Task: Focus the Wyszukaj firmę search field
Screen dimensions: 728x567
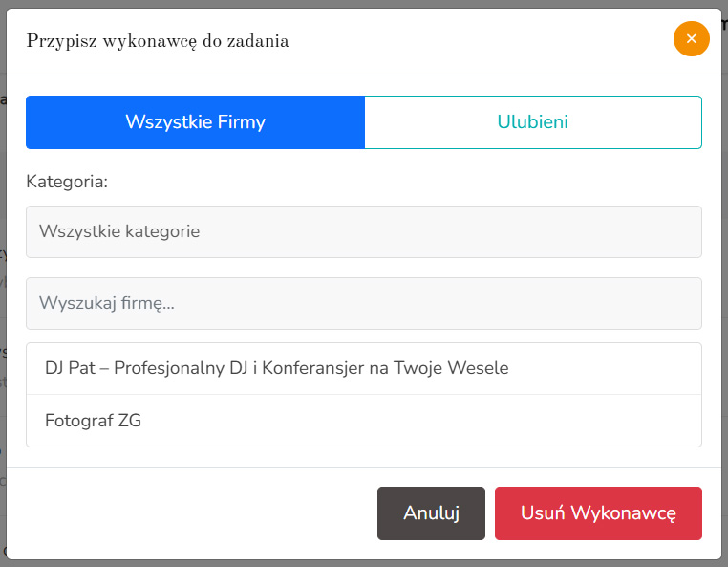Action: tap(364, 303)
